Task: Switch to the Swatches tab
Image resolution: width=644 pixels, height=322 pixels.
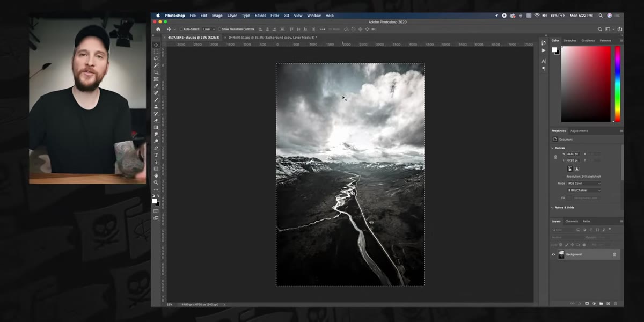Action: [570, 40]
